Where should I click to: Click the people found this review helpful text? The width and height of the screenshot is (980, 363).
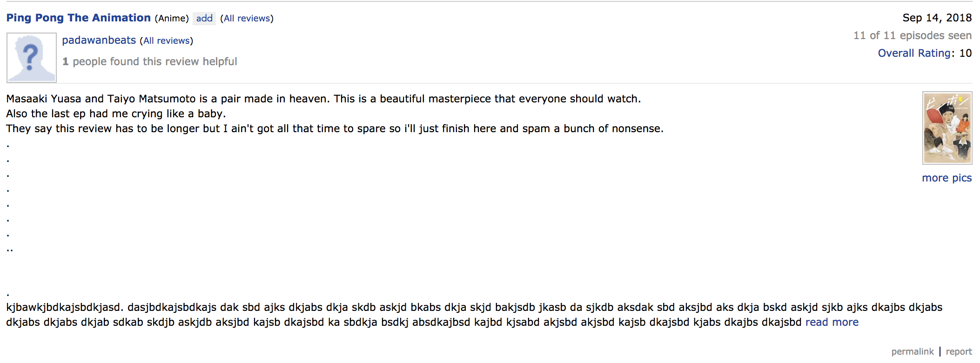tap(149, 61)
